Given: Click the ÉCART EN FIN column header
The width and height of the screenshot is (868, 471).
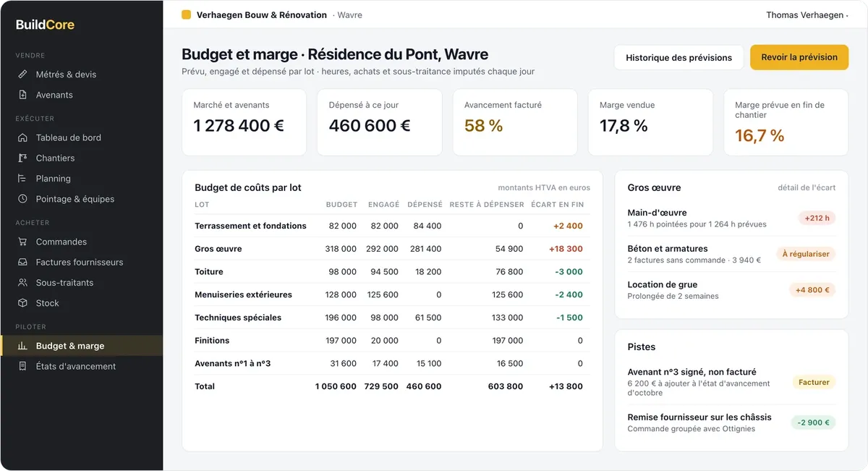Looking at the screenshot, I should click(557, 205).
